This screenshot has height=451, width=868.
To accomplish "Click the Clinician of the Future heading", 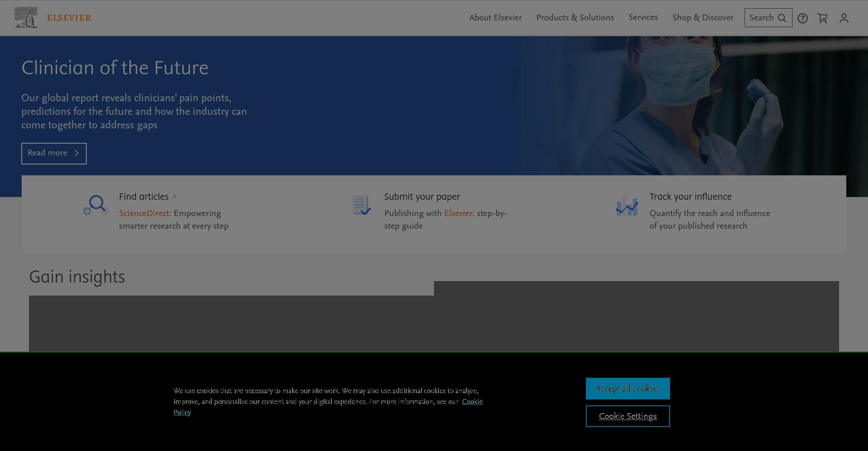I will pos(115,68).
